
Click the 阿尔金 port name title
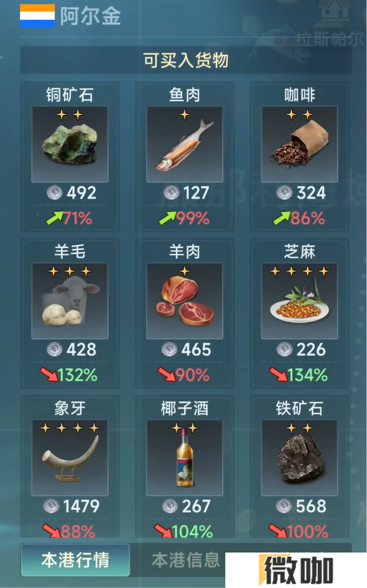90,16
